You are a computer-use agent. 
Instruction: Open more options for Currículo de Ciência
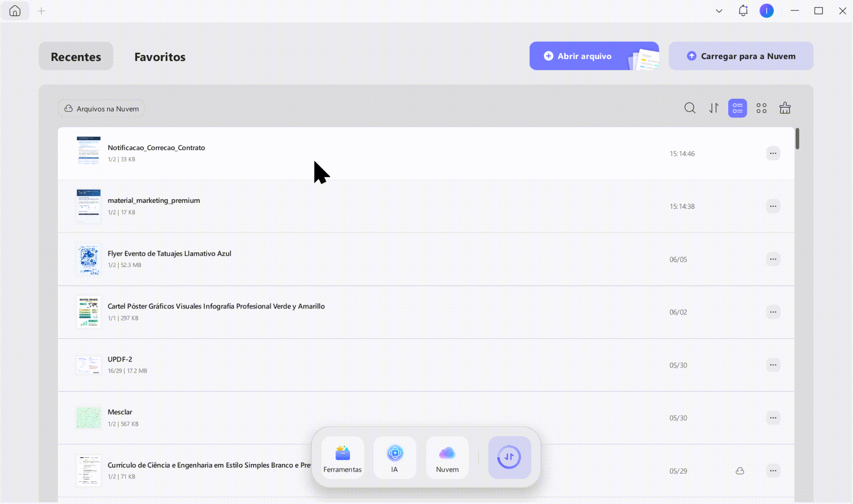click(773, 471)
